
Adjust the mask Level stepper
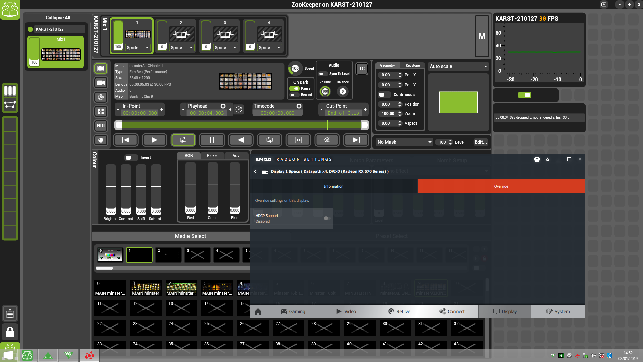click(x=450, y=142)
